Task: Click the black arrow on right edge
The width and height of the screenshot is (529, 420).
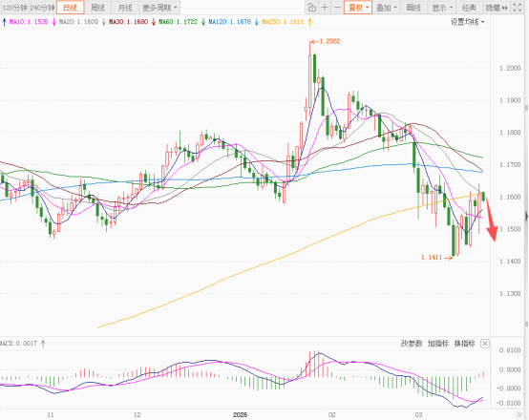Action: click(527, 217)
